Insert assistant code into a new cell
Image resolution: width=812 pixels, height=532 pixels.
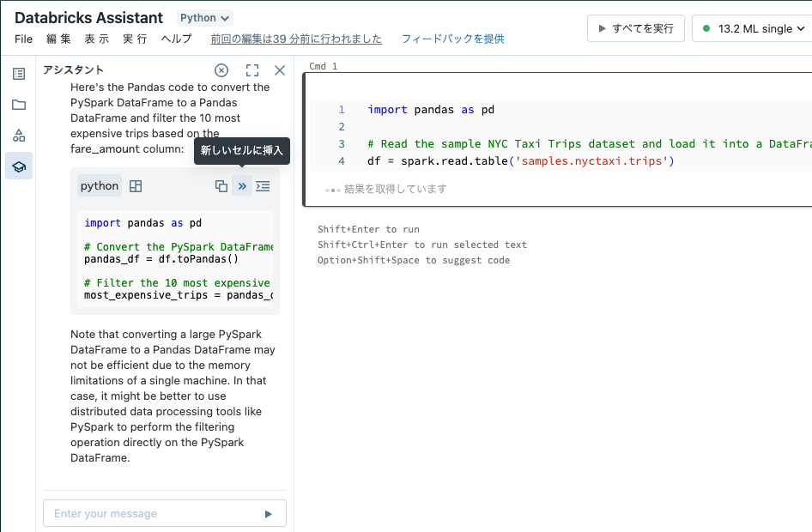pyautogui.click(x=242, y=185)
